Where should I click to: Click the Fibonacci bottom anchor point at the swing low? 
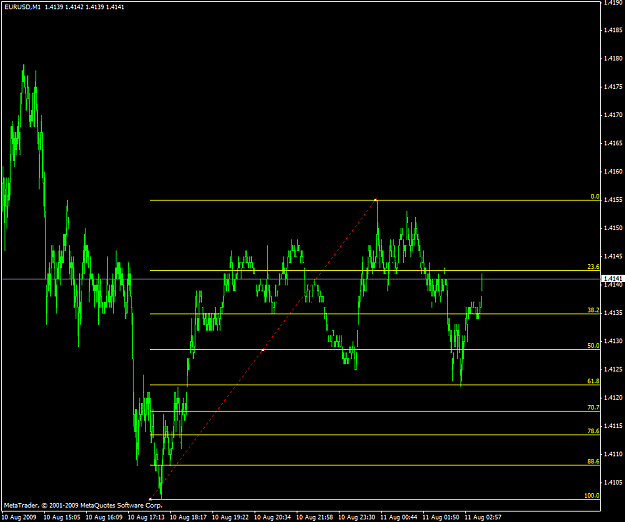click(x=150, y=499)
